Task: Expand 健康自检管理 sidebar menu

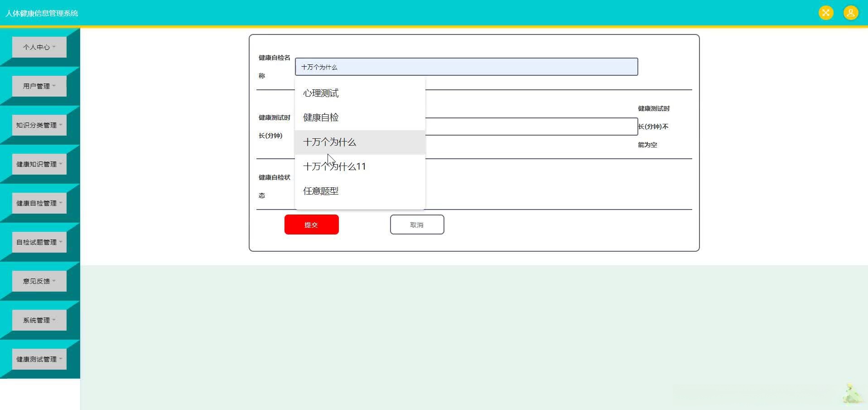Action: pyautogui.click(x=39, y=203)
